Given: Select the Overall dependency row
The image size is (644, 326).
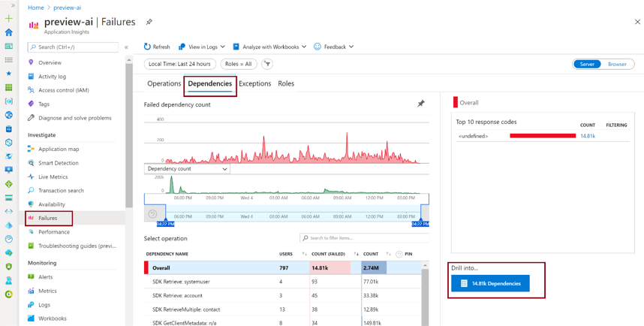Looking at the screenshot, I should pyautogui.click(x=282, y=268).
